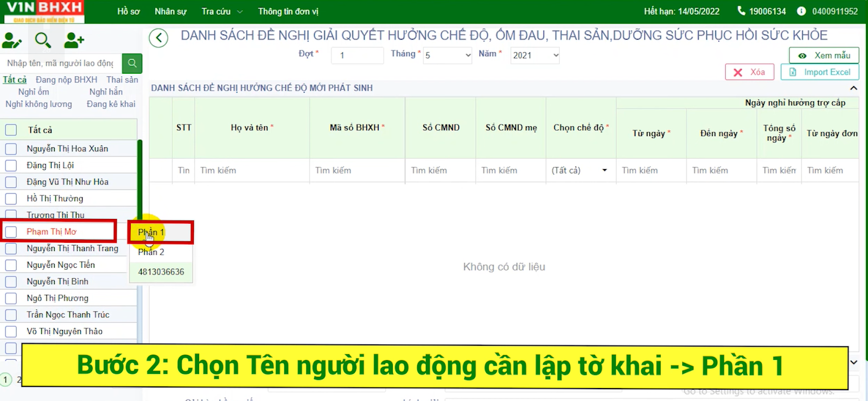The height and width of the screenshot is (401, 868).
Task: Click search field under Số CMND column
Action: click(x=441, y=170)
